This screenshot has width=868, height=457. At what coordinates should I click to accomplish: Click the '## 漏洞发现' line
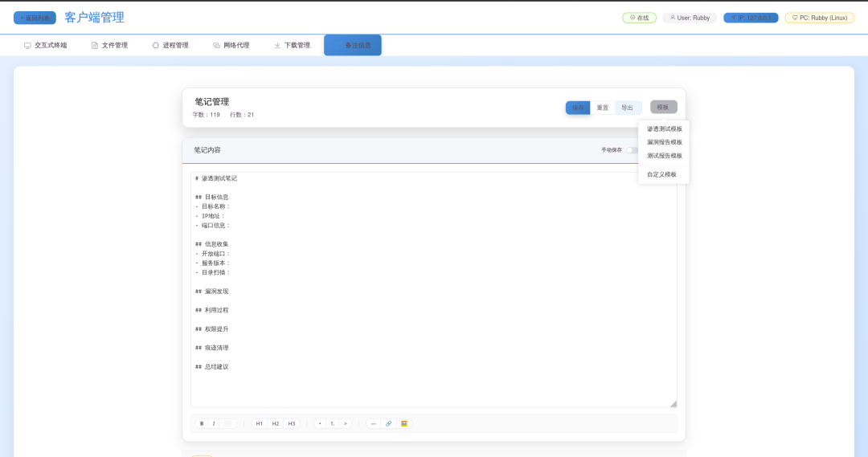click(211, 292)
